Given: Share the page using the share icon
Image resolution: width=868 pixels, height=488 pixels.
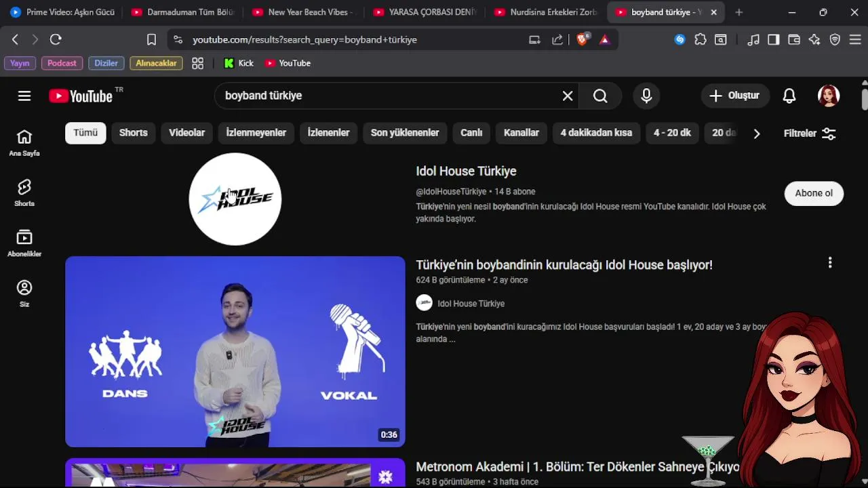Looking at the screenshot, I should click(557, 40).
